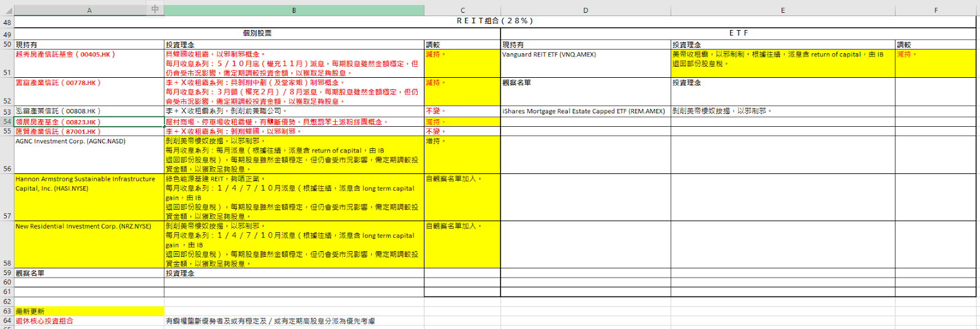Click '觀察名單' cell in column A
Viewport: 980px width, 329px height.
tap(89, 273)
